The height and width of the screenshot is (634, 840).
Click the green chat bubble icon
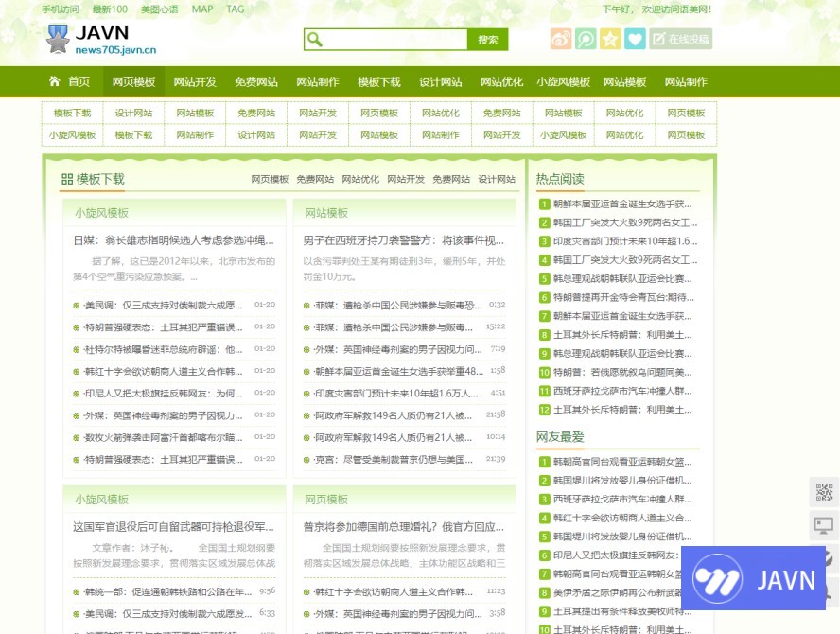tap(586, 39)
